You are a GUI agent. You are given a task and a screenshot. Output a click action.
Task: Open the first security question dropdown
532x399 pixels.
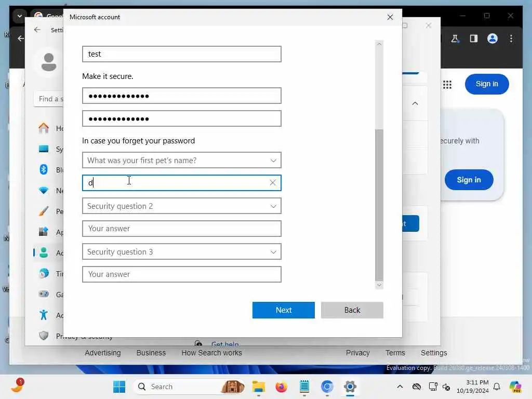point(181,160)
